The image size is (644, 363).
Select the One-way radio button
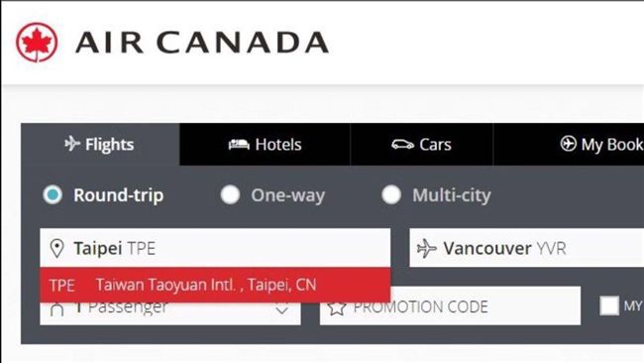(x=230, y=194)
